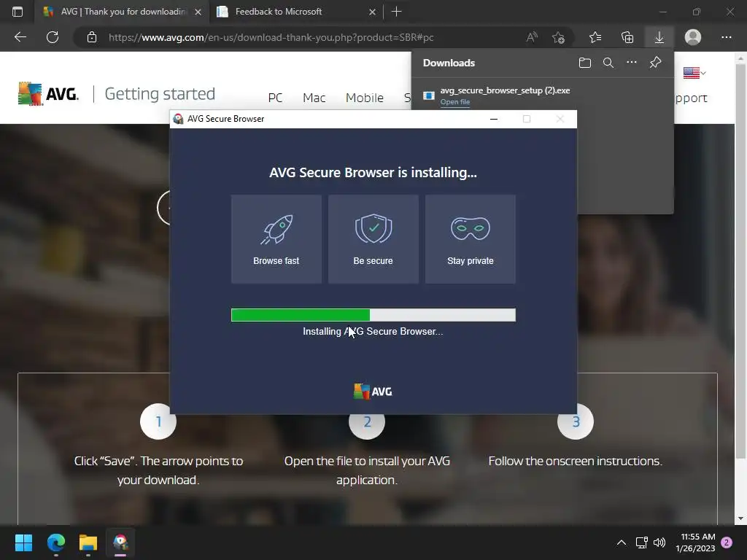Select avg_secure_browser_setup (2).exe download entry
Viewport: 747px width, 560px height.
click(542, 96)
